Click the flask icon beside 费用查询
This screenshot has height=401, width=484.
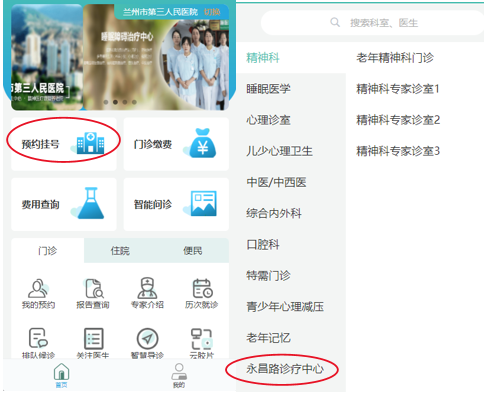pos(91,203)
